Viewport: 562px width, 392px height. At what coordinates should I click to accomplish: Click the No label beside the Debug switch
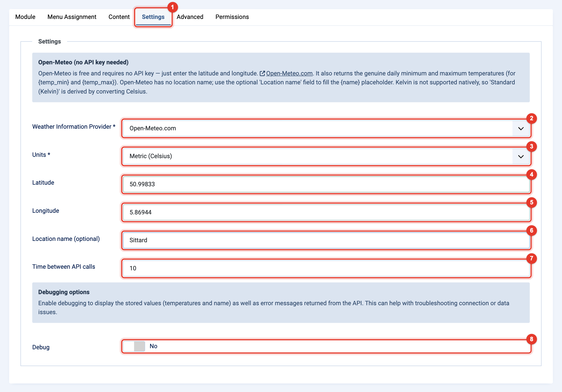pos(153,346)
